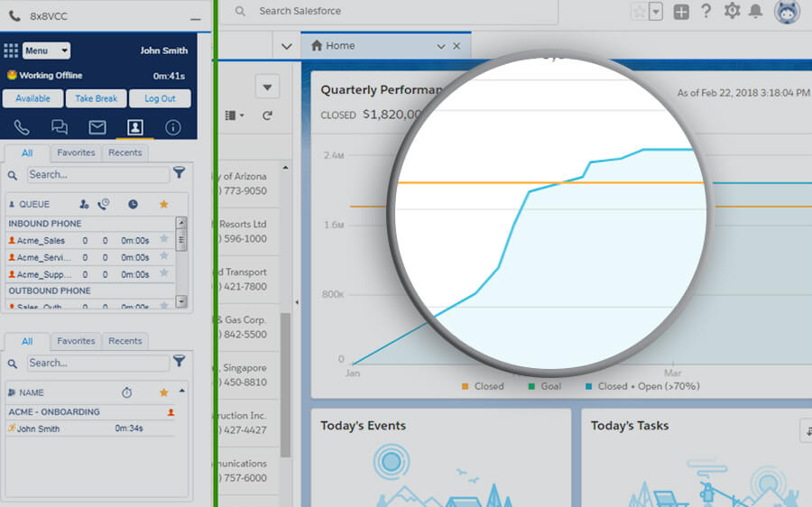Select the All tab above queue list
Viewport: 812px width, 507px height.
[27, 153]
